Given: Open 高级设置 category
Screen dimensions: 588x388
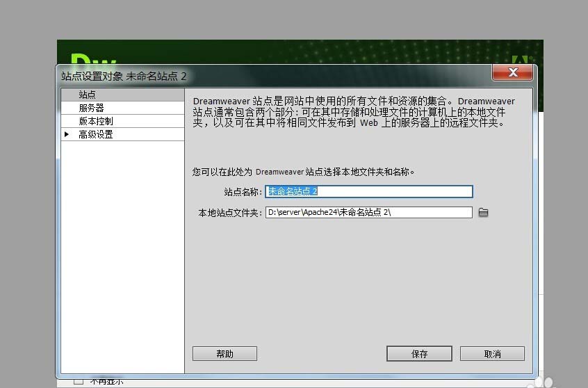Looking at the screenshot, I should click(x=122, y=134).
